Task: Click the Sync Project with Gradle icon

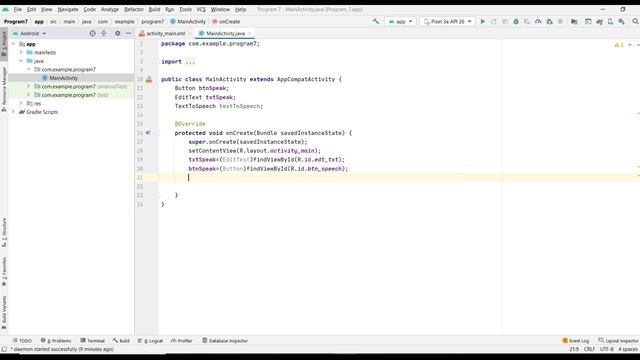Action: 599,21
